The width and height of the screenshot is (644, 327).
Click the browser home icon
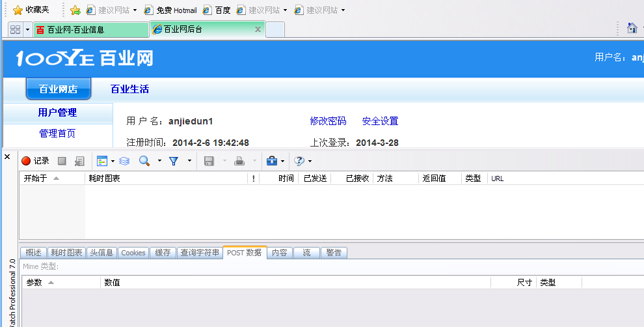click(x=632, y=28)
